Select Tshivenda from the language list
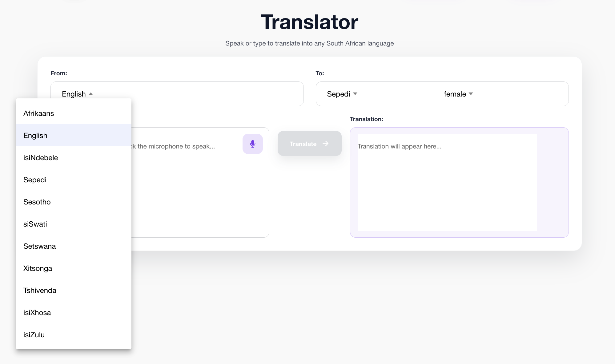This screenshot has width=615, height=364. tap(74, 290)
